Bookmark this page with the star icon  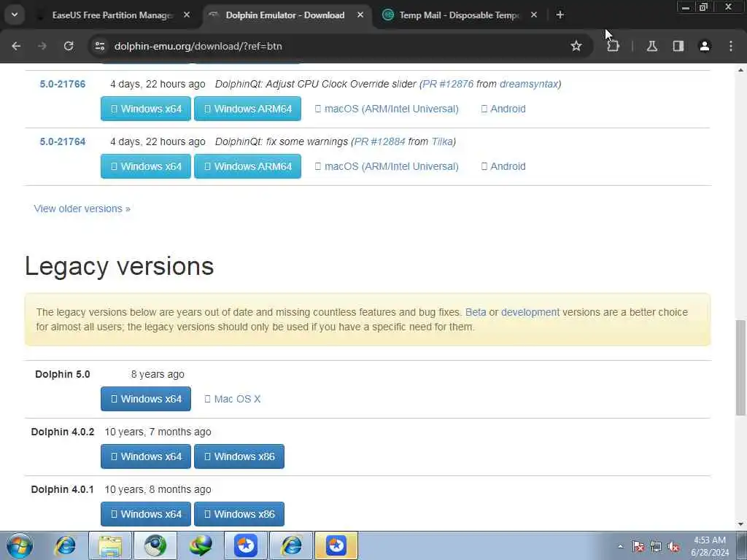[x=576, y=46]
